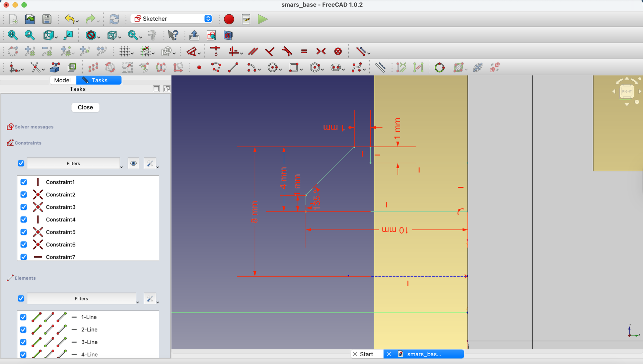Select the create line tool

pos(233,68)
